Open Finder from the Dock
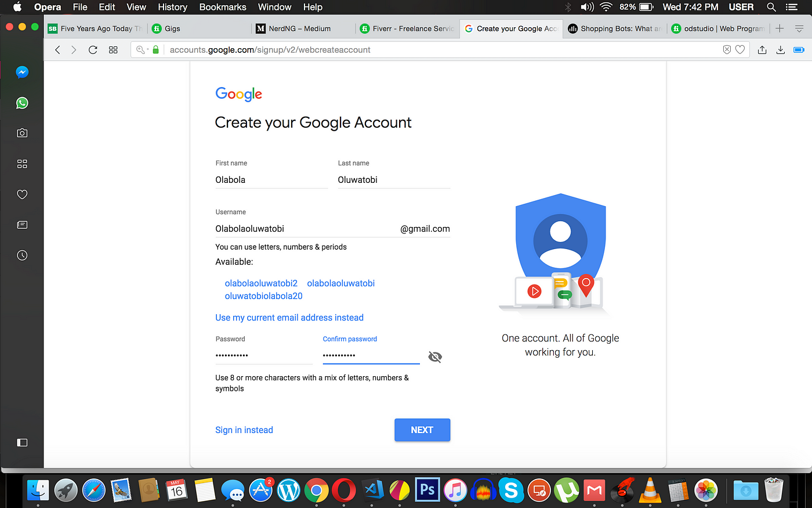This screenshot has width=812, height=508. pyautogui.click(x=38, y=491)
